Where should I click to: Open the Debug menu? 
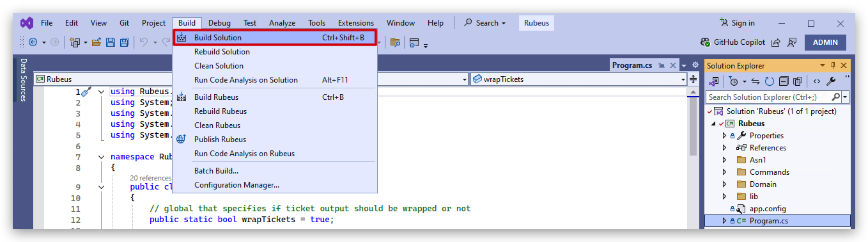click(219, 22)
